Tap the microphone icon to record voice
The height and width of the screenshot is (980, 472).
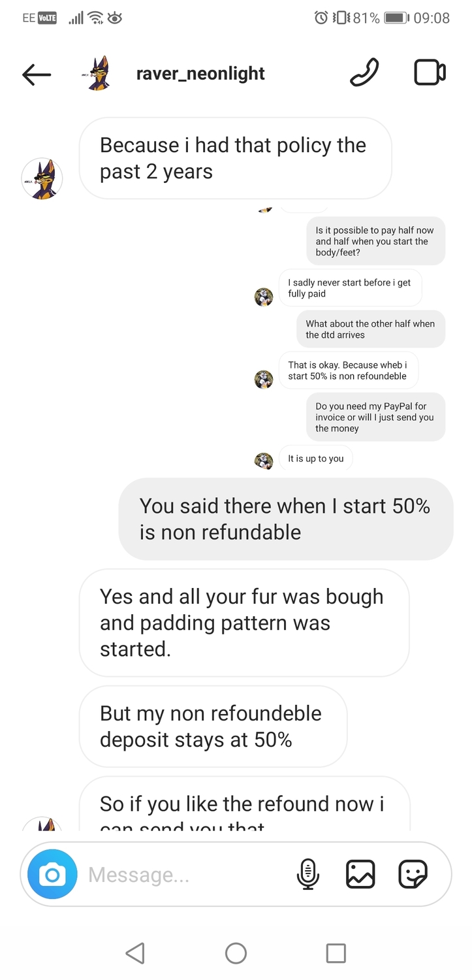tap(308, 874)
